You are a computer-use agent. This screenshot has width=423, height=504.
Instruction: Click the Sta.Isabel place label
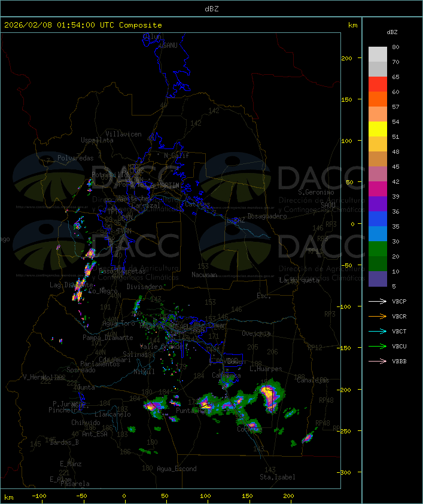(x=278, y=477)
